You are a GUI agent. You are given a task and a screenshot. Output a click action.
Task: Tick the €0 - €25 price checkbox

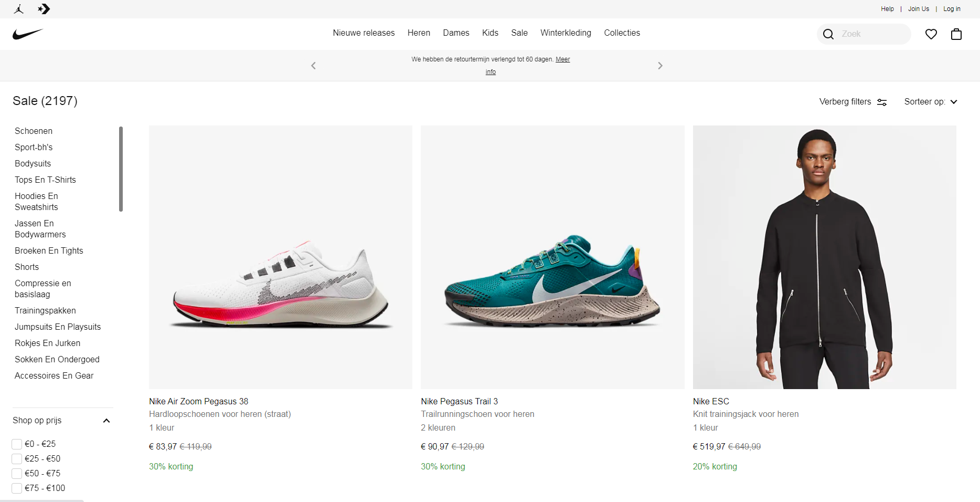(17, 444)
